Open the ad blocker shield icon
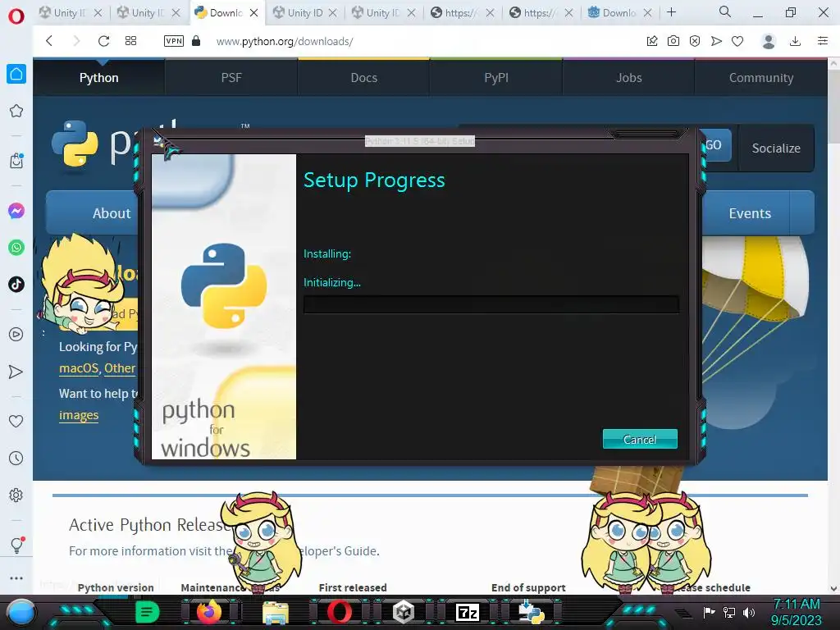840x630 pixels. pyautogui.click(x=695, y=41)
